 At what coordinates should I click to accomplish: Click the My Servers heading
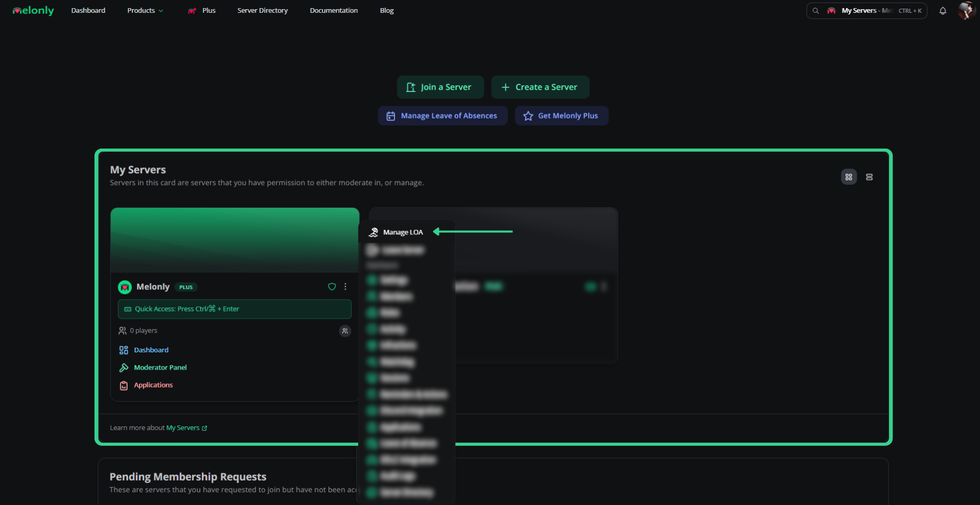[x=138, y=170]
